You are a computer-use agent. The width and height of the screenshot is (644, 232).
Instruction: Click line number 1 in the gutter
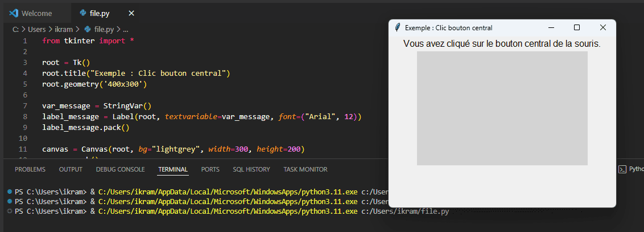click(25, 41)
